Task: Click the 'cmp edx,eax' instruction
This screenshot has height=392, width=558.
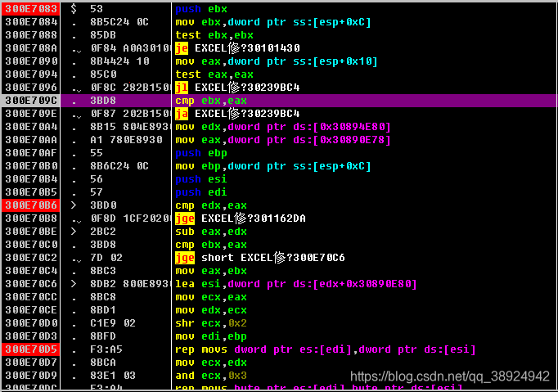Action: (211, 205)
